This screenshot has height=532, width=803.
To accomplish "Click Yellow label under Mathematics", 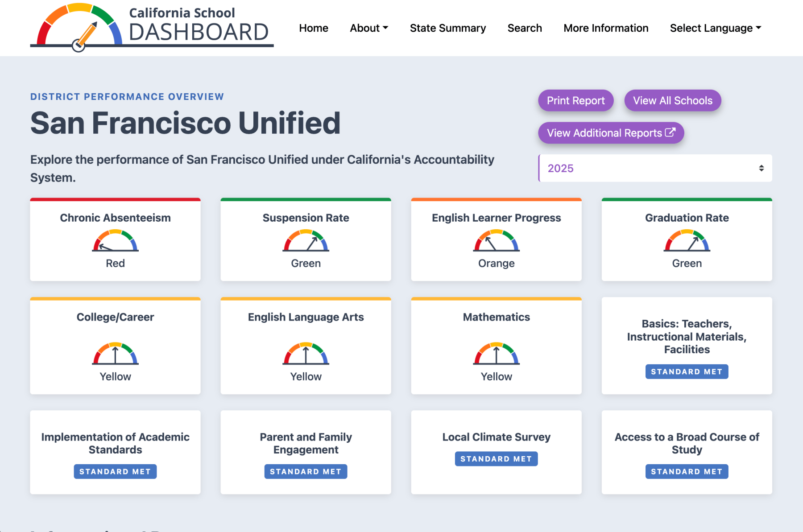I will 496,376.
